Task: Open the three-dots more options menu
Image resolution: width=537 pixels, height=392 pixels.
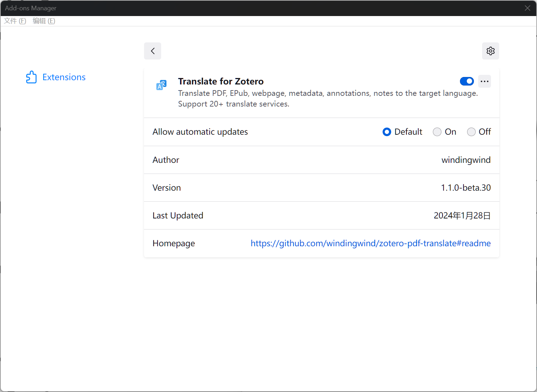Action: [x=485, y=81]
